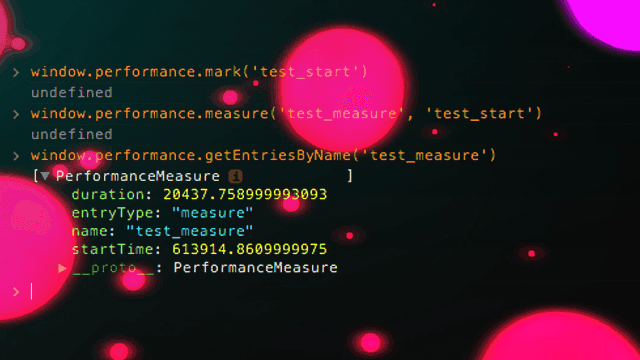Expand the __proto__ property arrow

pos(62,268)
